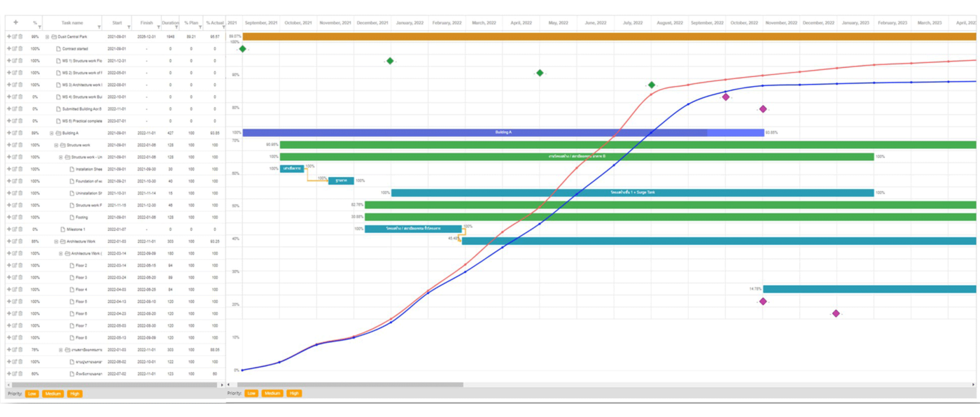Edit the Floor 5 task using pencil icon
Viewport: 980px width, 417px height.
click(x=15, y=302)
